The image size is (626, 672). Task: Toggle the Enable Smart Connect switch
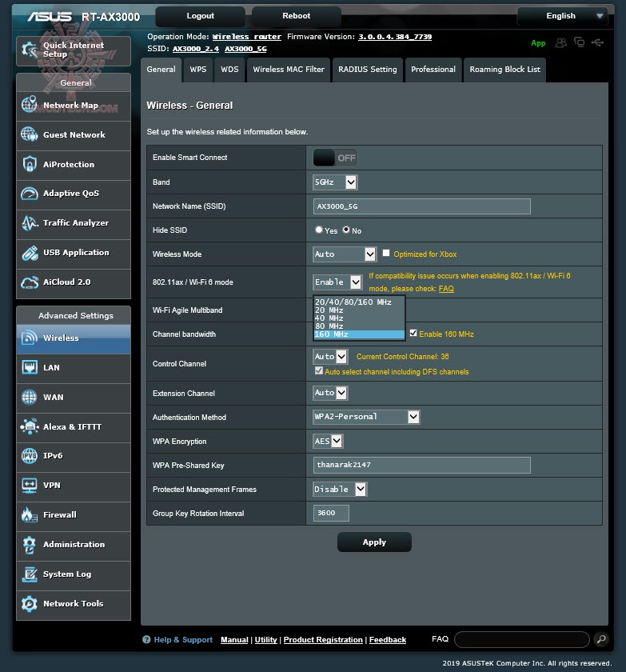335,158
